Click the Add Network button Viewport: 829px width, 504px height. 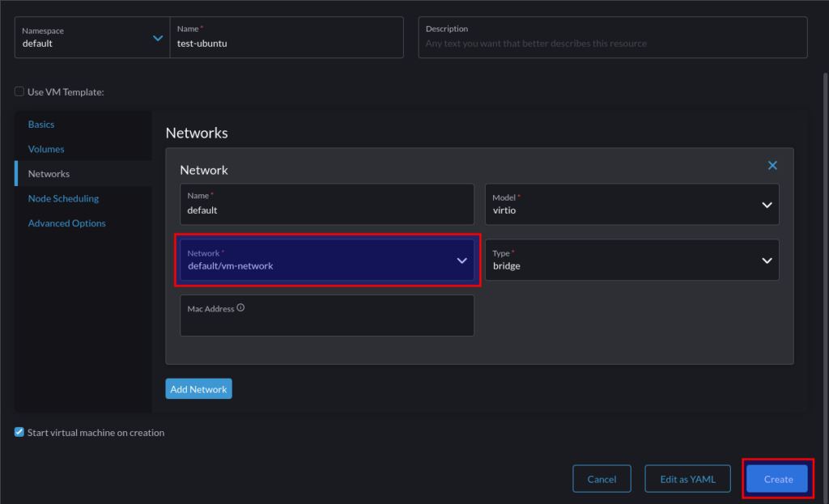point(199,389)
